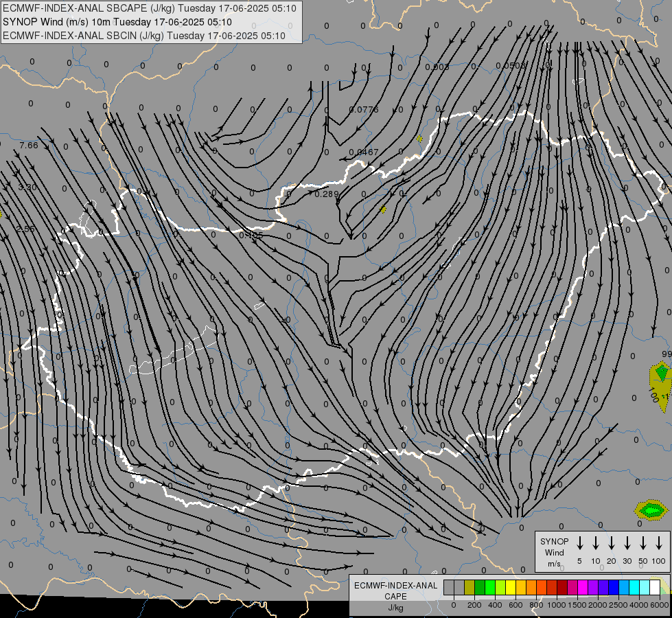
Task: Click the 'SYNOP Wind m/s' legend label
Action: pyautogui.click(x=554, y=552)
